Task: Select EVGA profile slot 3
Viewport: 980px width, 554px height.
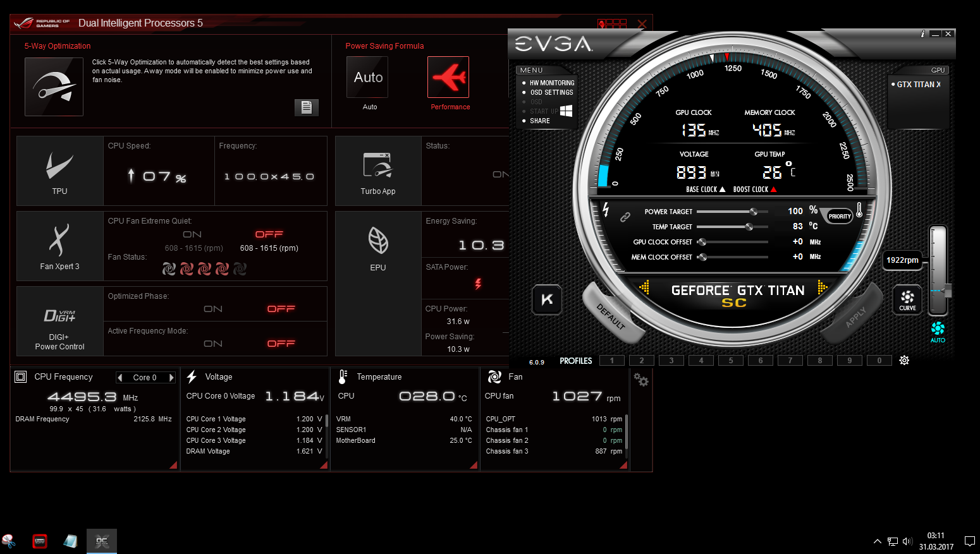Action: (x=671, y=361)
